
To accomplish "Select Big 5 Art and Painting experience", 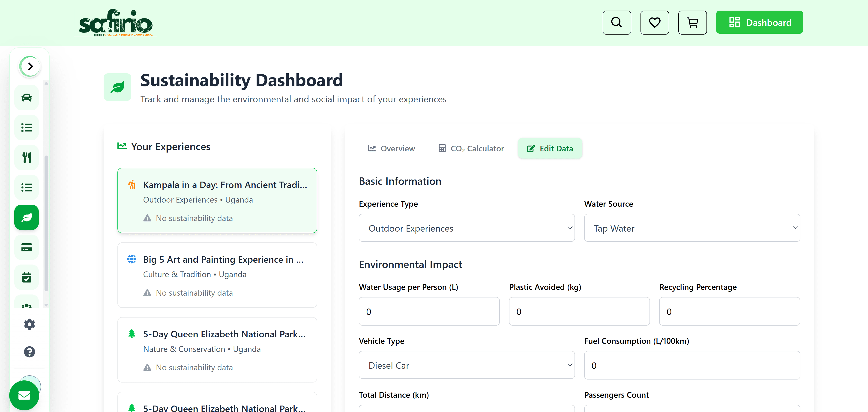I will 217,275.
